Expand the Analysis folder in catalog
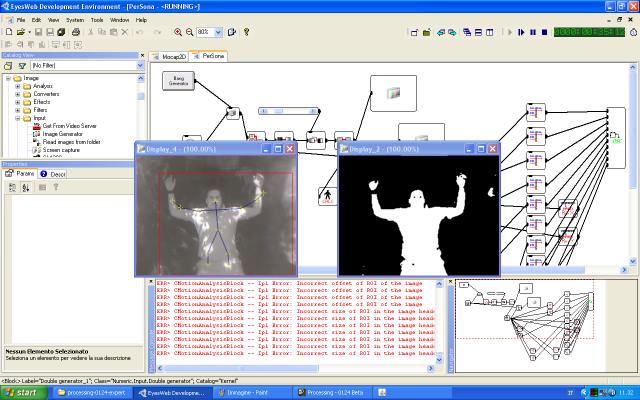This screenshot has width=640, height=400. click(17, 86)
